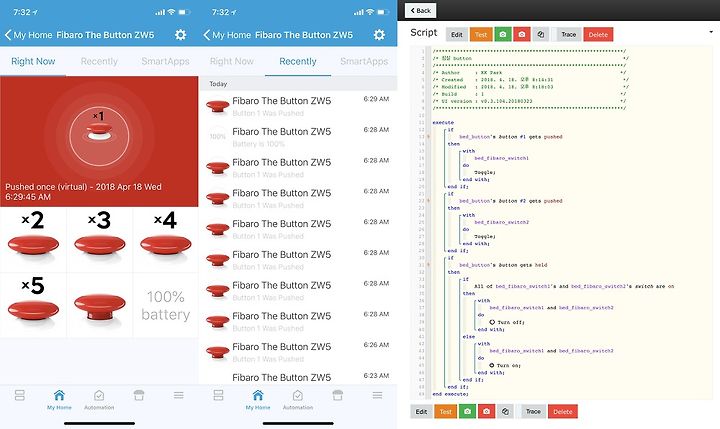Click the 'Script' heading text
Viewport: 720px width, 429px height.
click(423, 33)
